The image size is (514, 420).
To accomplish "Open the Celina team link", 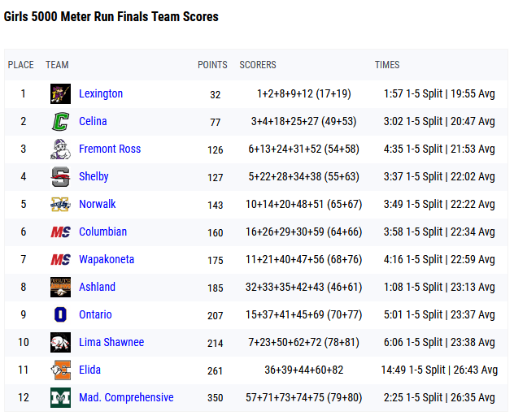I will click(93, 121).
